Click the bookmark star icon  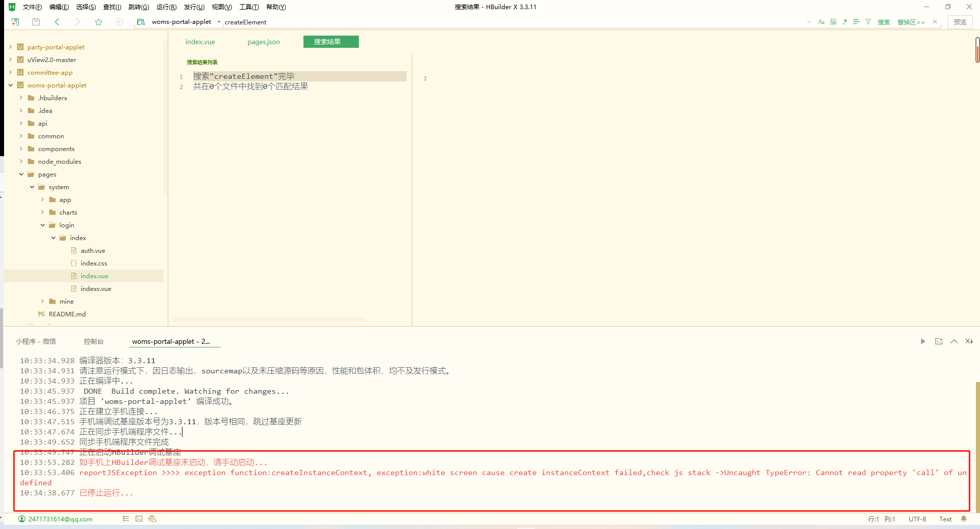(99, 22)
